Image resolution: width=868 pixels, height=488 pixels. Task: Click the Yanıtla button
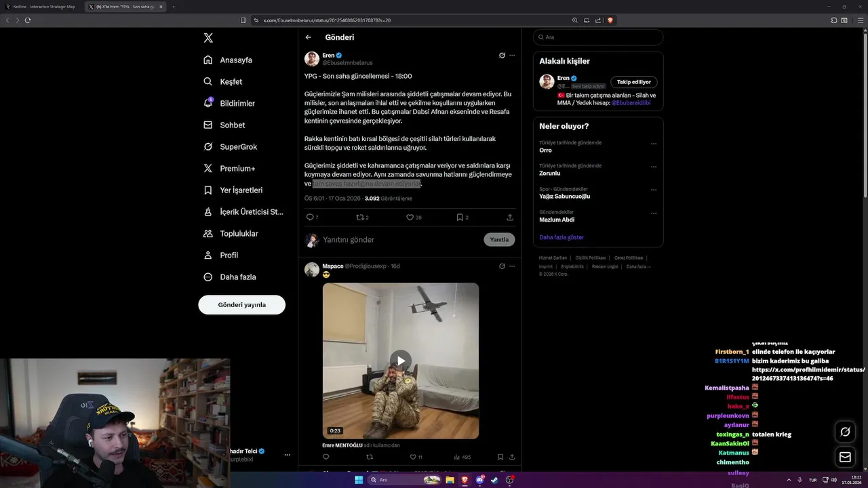coord(499,240)
